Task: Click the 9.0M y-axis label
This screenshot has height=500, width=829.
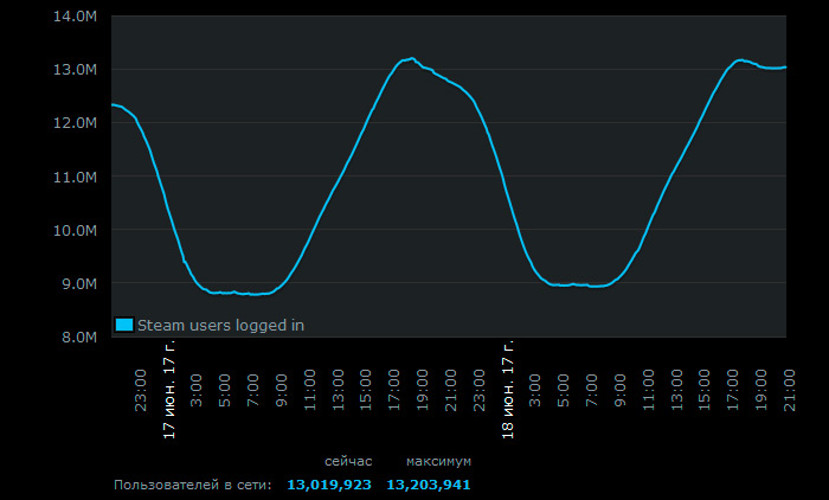Action: [x=78, y=284]
